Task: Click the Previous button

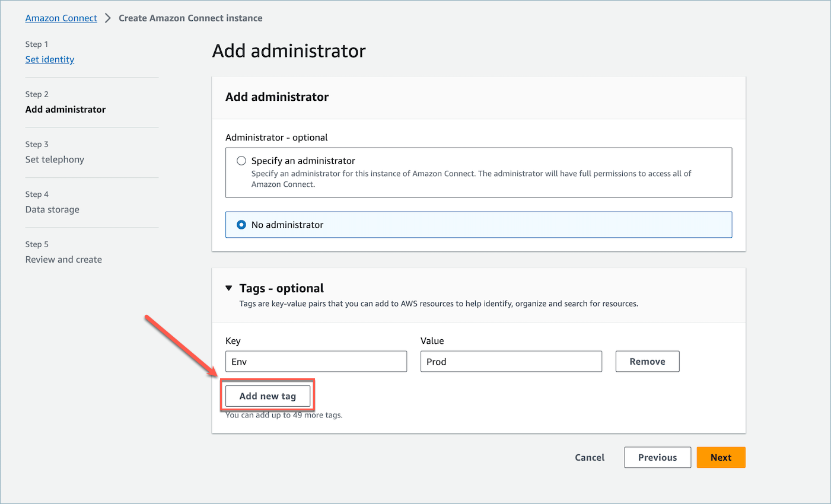Action: [657, 457]
